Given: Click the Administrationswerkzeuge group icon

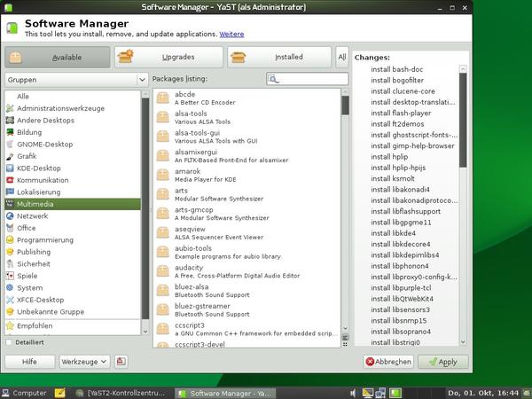Looking at the screenshot, I should tap(10, 108).
